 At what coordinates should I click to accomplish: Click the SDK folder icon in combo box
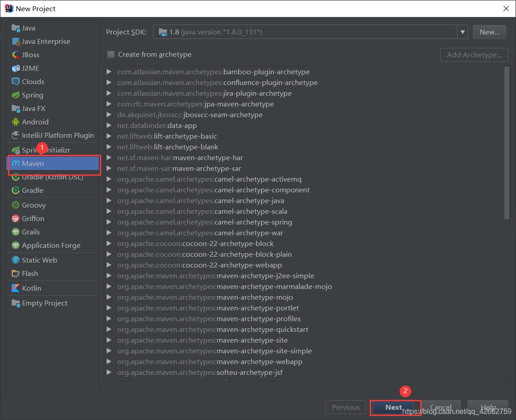click(x=163, y=32)
